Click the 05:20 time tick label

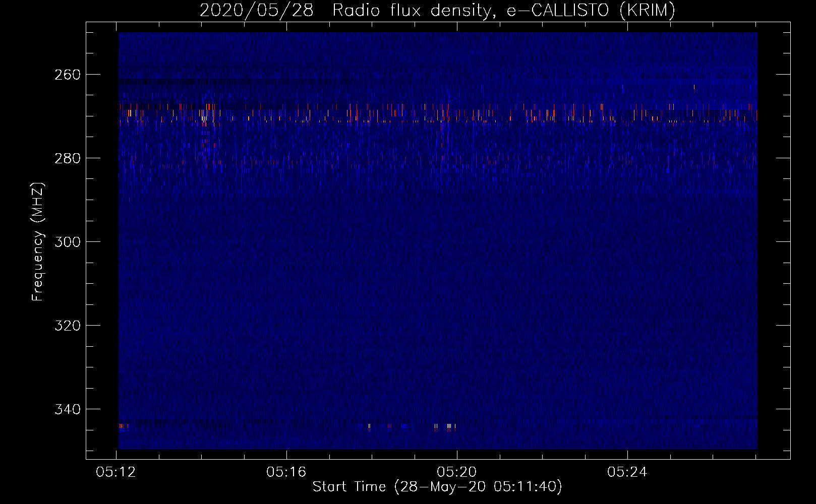click(x=457, y=472)
